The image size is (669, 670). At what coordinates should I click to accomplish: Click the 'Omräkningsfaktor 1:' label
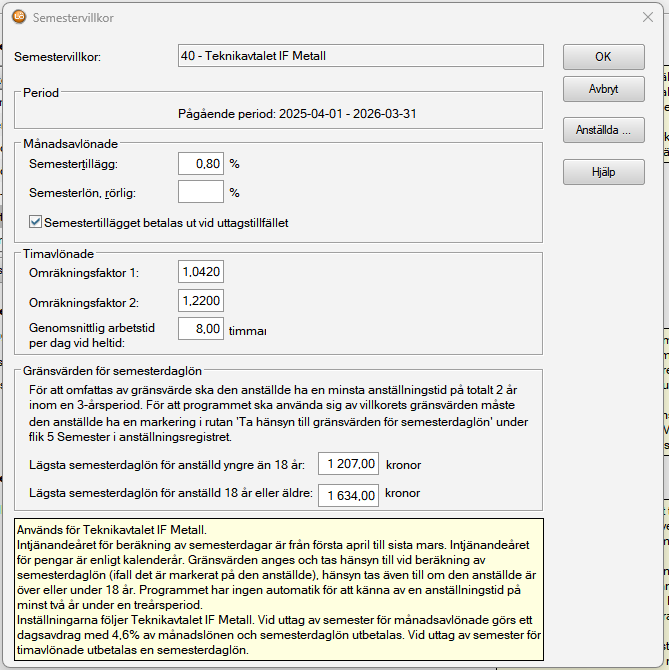coord(84,273)
